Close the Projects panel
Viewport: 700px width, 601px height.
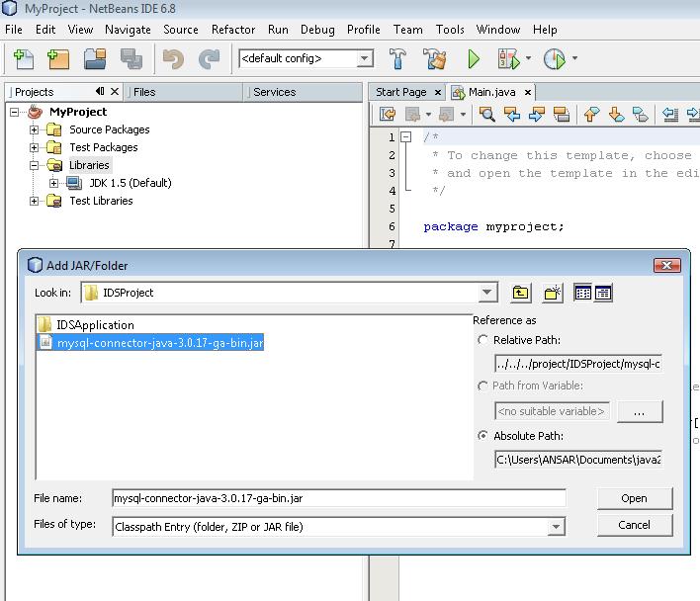point(115,92)
